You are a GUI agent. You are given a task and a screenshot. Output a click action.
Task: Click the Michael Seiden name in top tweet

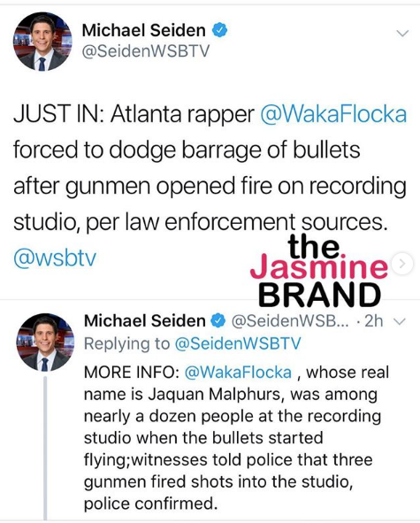143,30
